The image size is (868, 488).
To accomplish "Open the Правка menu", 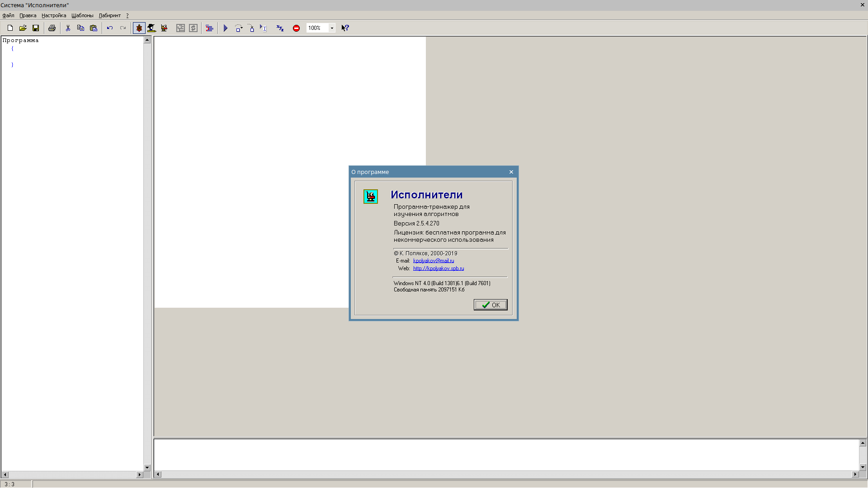I will coord(28,15).
